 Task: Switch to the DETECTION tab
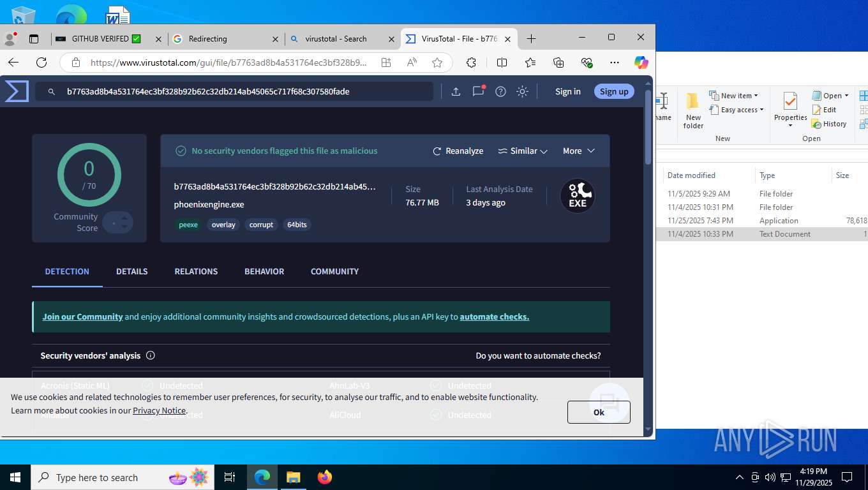(67, 271)
